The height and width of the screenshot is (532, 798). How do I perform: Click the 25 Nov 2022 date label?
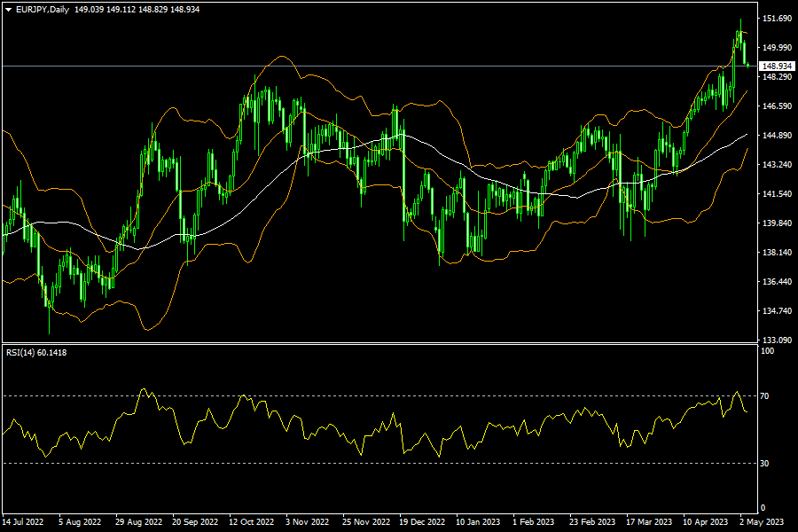click(x=366, y=522)
